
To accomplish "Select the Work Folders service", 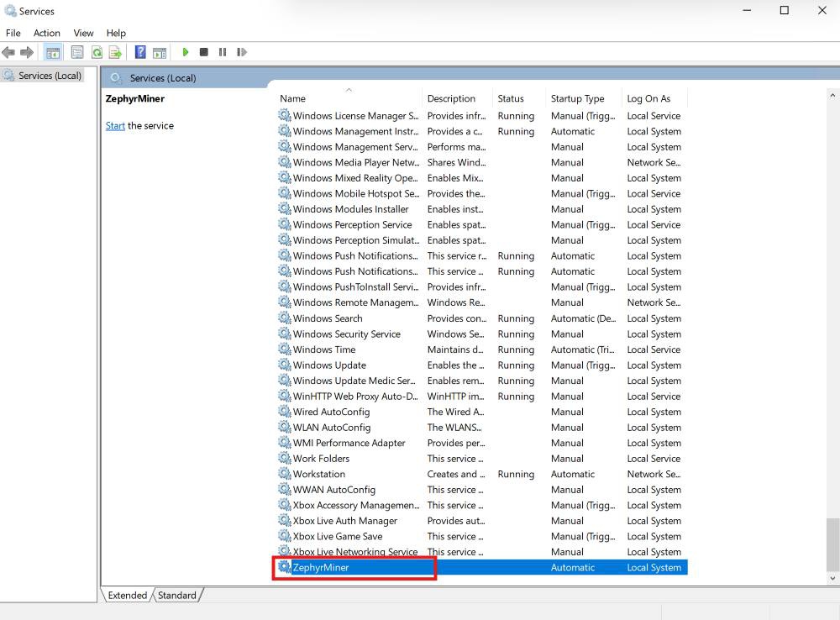I will coord(481,458).
